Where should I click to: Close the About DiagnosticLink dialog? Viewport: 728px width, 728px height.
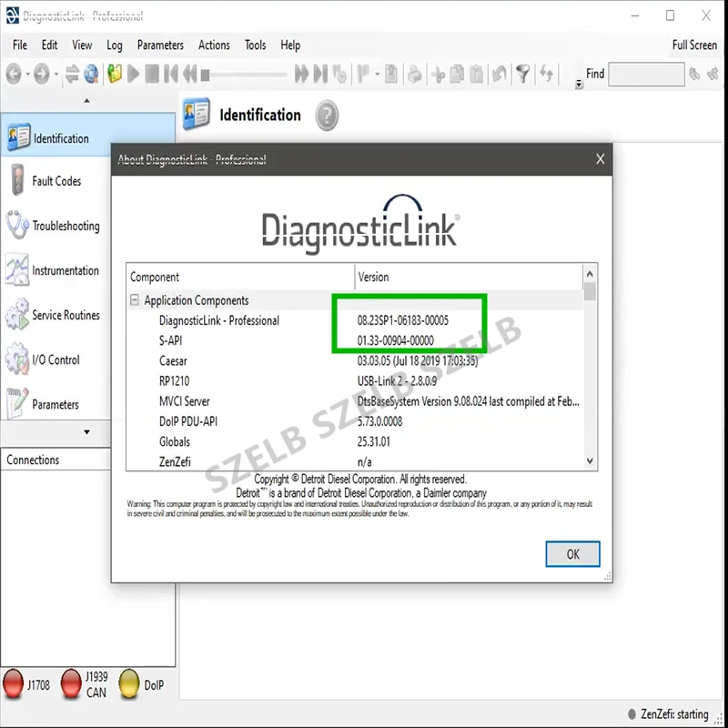point(600,159)
